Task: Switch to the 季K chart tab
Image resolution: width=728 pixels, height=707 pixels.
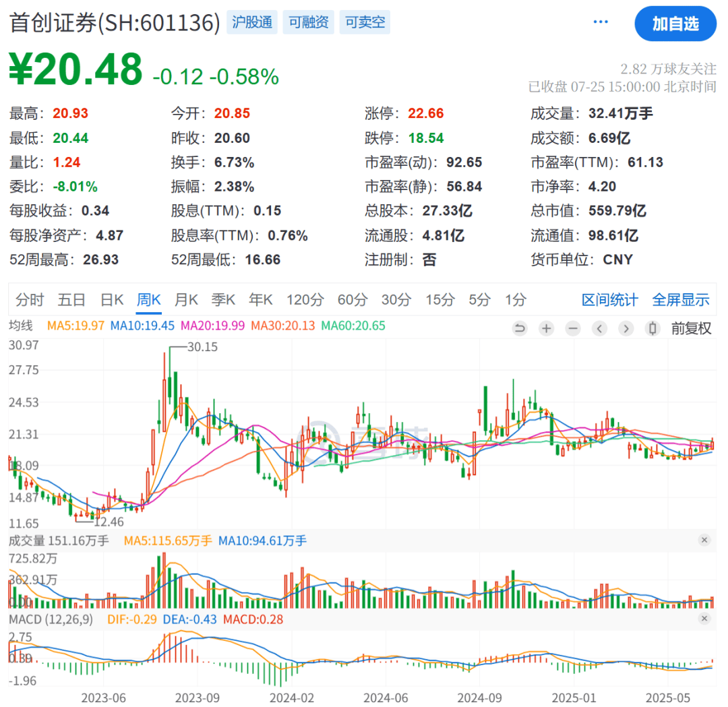Action: click(x=223, y=300)
